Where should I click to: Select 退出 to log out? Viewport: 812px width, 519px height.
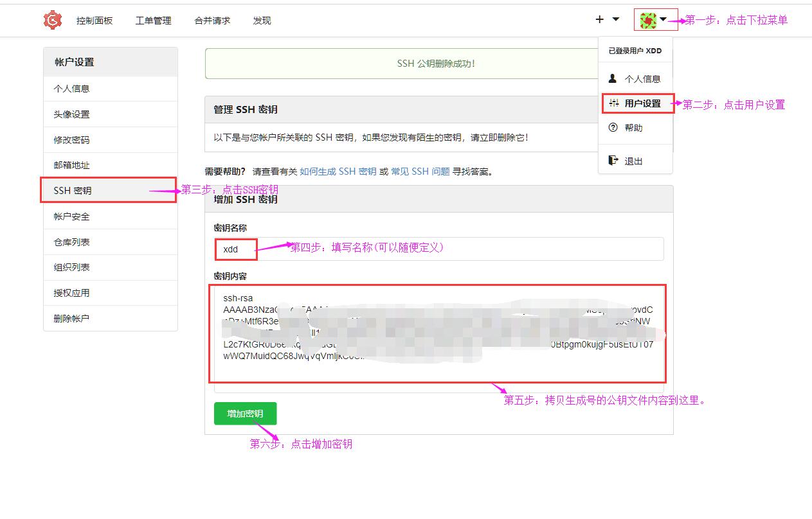[x=635, y=161]
